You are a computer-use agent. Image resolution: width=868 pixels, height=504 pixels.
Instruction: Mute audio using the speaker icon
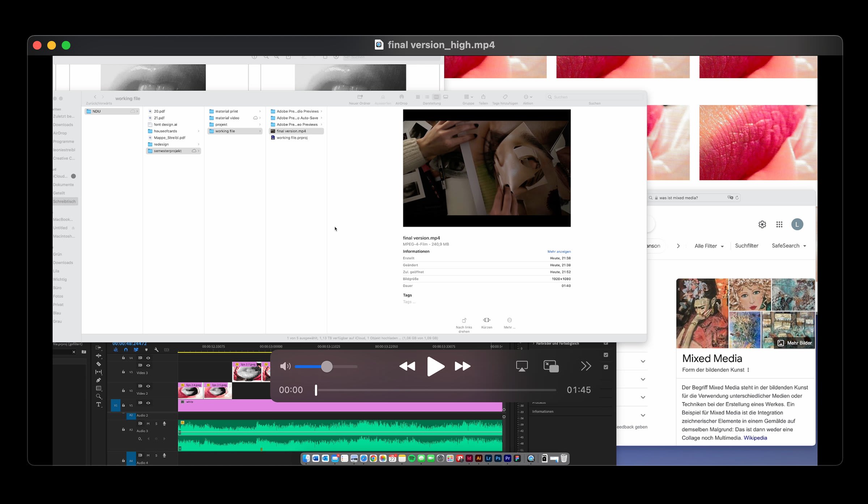point(285,366)
